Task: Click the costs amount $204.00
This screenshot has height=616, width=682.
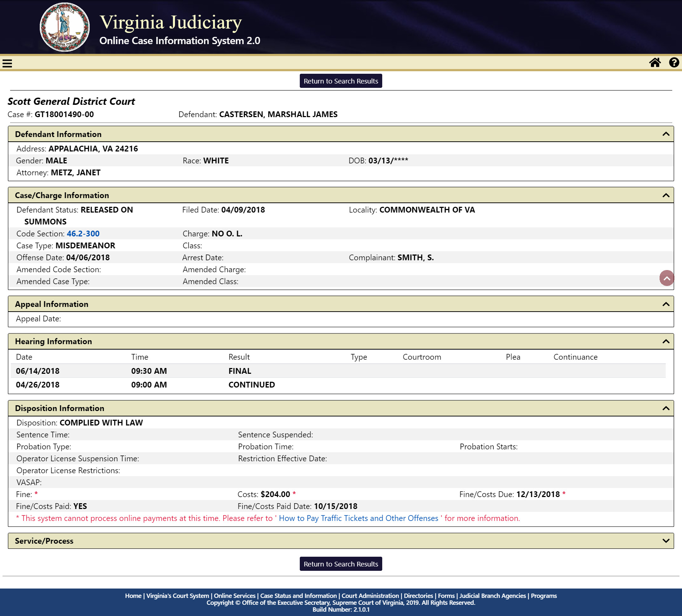Action: (x=276, y=494)
